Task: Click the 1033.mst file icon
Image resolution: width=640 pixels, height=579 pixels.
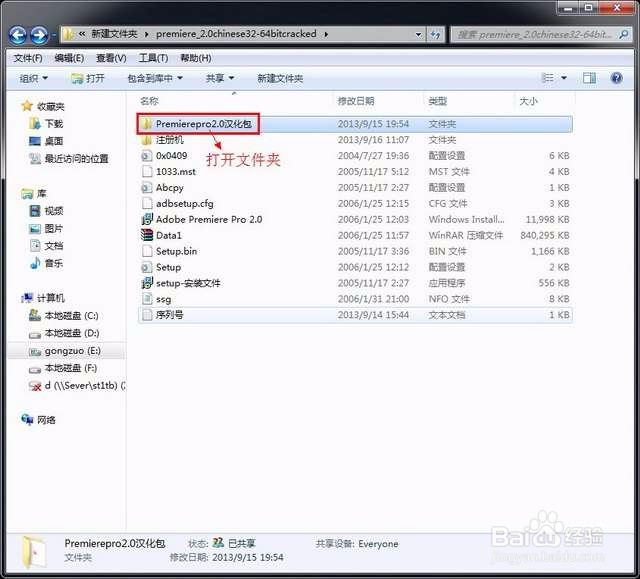Action: [x=147, y=171]
